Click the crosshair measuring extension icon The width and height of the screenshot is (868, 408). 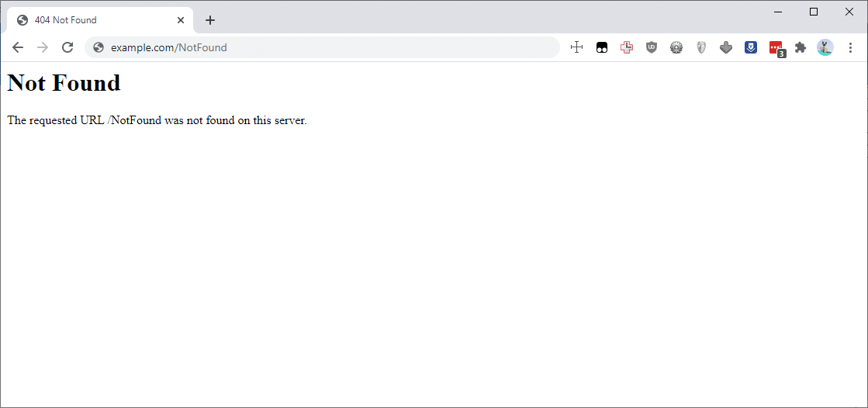point(577,47)
